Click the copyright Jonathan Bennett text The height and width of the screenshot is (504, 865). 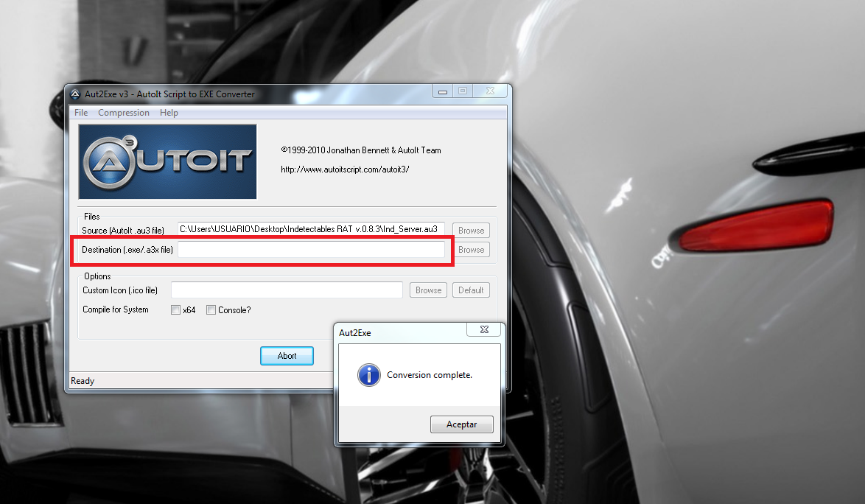click(x=361, y=150)
